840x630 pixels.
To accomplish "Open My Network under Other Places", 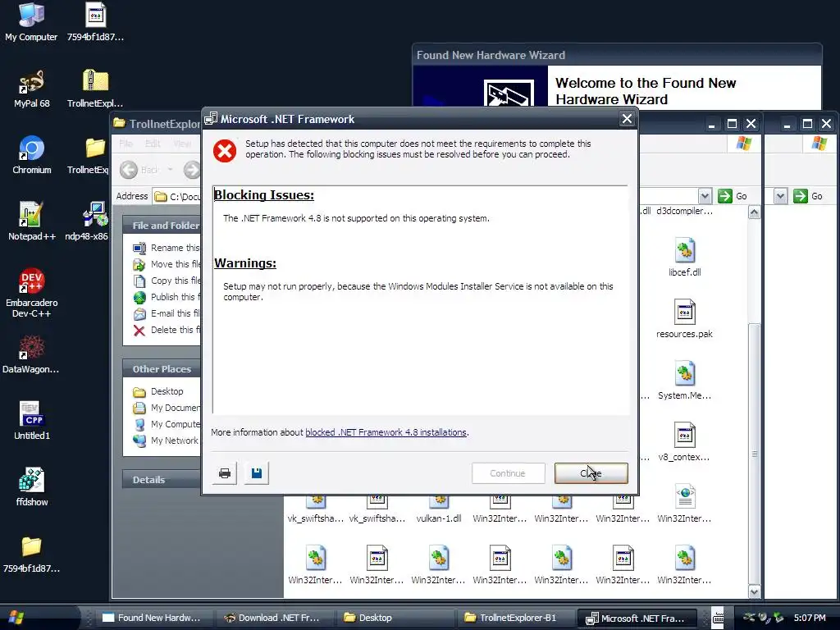I will tap(166, 441).
